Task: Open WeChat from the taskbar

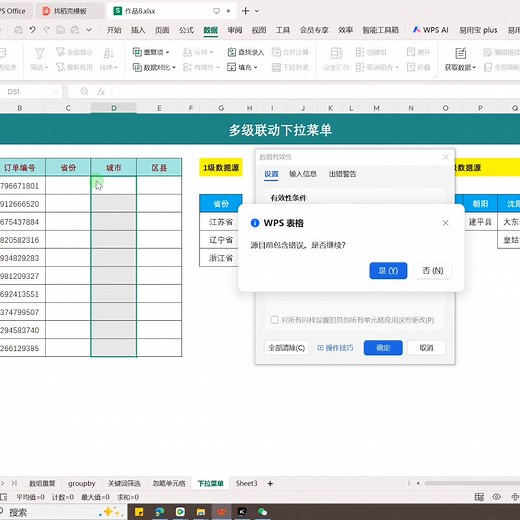Action: point(263,512)
